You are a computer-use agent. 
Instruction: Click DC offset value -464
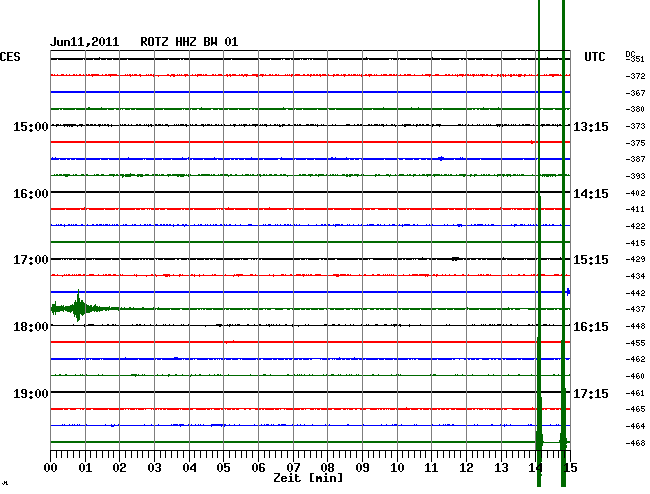coord(635,426)
